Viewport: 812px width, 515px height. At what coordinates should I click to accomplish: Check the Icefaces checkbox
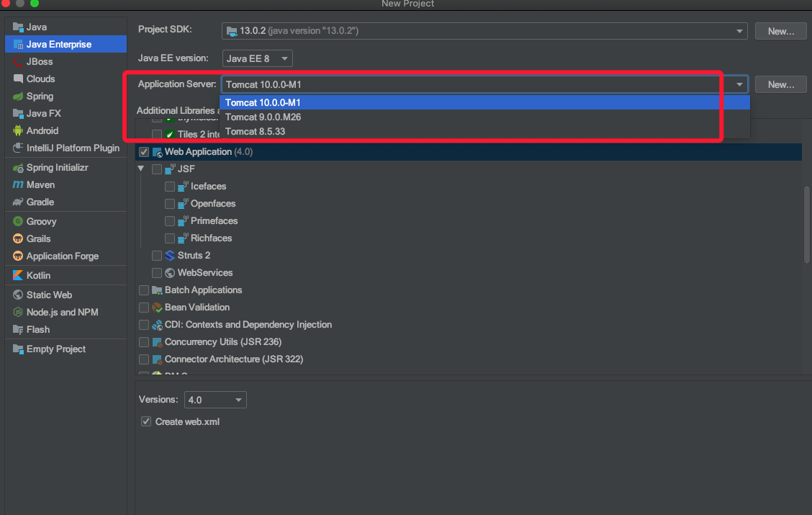[170, 187]
